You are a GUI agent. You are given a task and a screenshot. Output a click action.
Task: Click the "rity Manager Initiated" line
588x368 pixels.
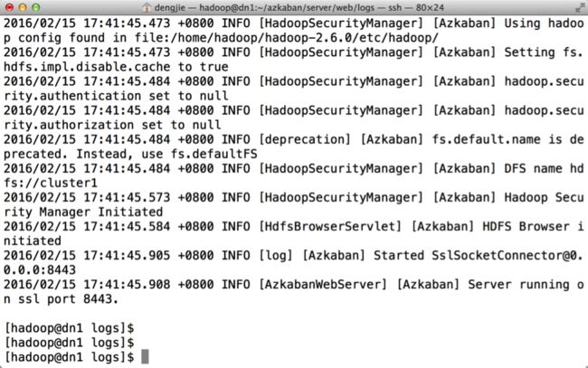coord(83,212)
